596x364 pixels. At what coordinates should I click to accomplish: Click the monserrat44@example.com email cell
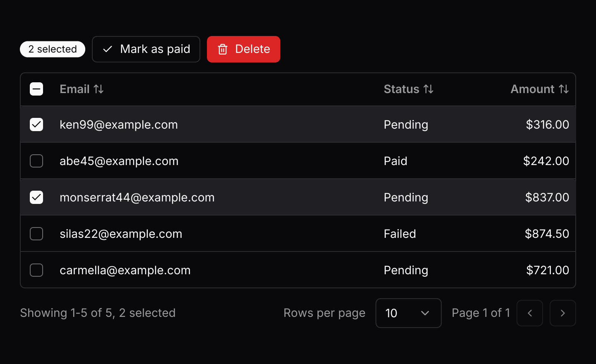(x=137, y=197)
